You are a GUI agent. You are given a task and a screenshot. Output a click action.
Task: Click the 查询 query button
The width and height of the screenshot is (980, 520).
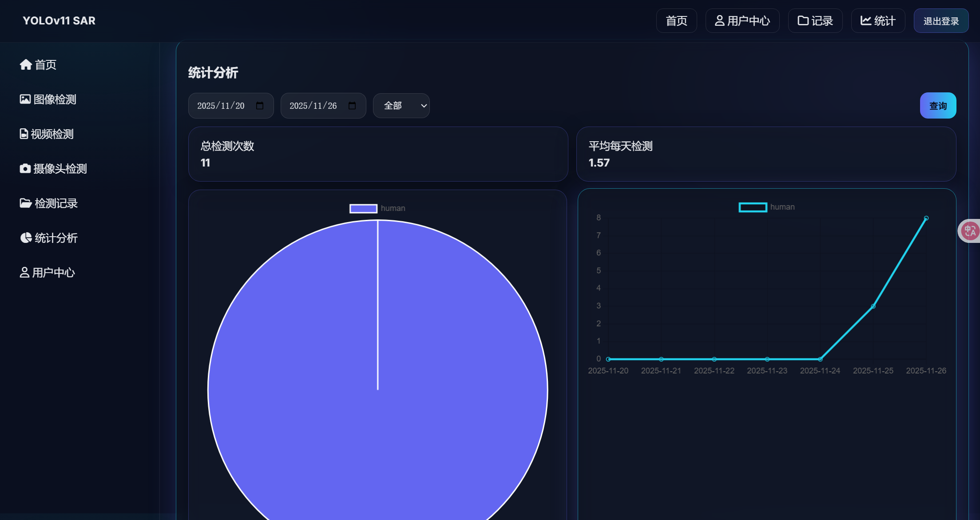[938, 106]
